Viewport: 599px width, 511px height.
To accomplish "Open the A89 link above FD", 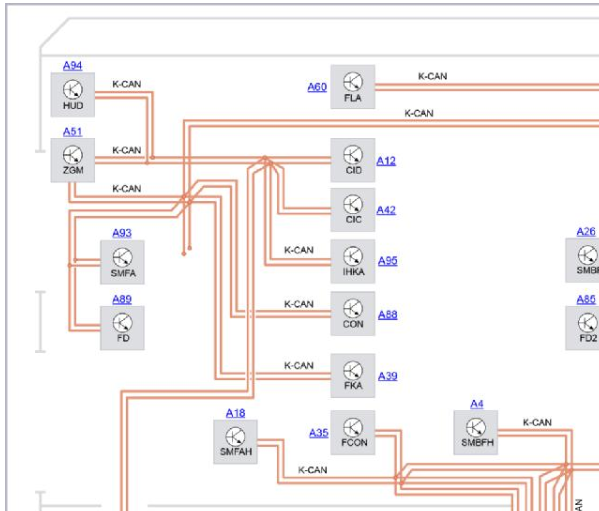I will pos(122,299).
